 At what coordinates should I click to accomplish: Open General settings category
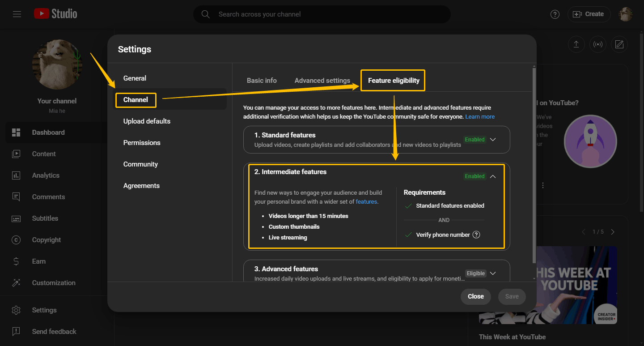pos(170,78)
